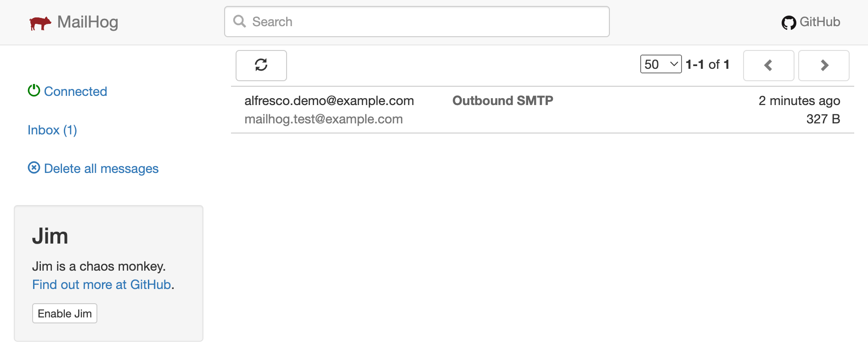
Task: Open the Inbox (1) folder
Action: [x=52, y=130]
